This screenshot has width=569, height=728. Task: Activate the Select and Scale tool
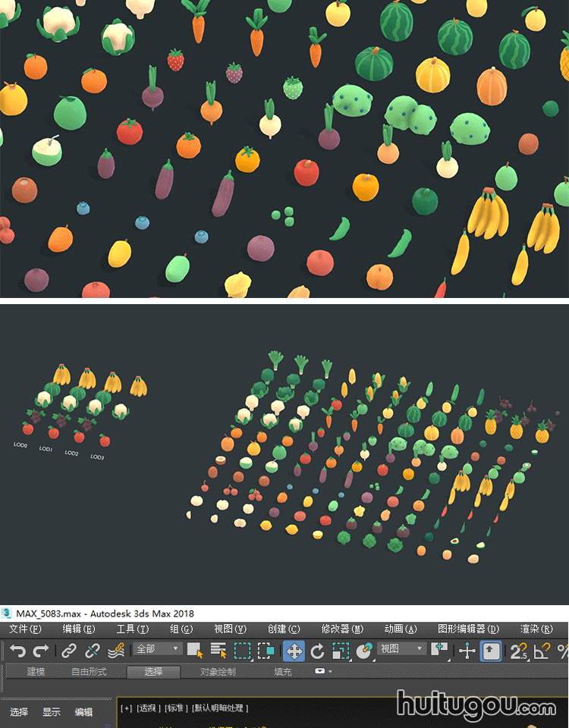click(x=341, y=651)
